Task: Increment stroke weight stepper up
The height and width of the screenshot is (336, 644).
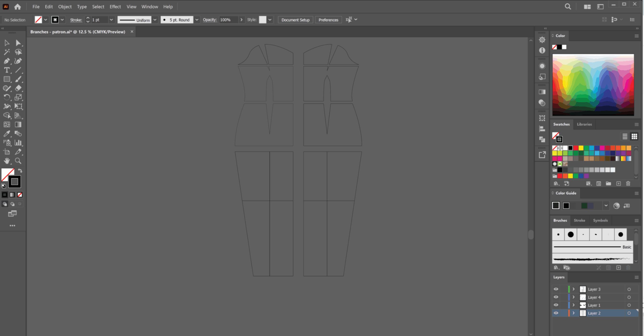Action: pos(88,18)
